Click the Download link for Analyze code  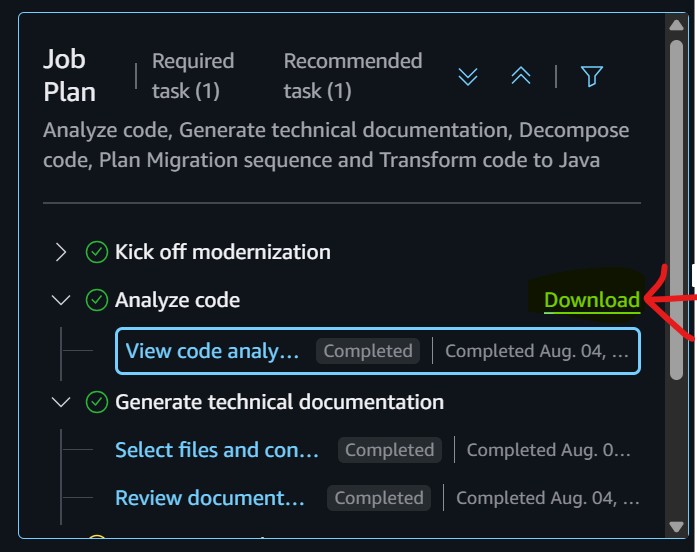(592, 300)
